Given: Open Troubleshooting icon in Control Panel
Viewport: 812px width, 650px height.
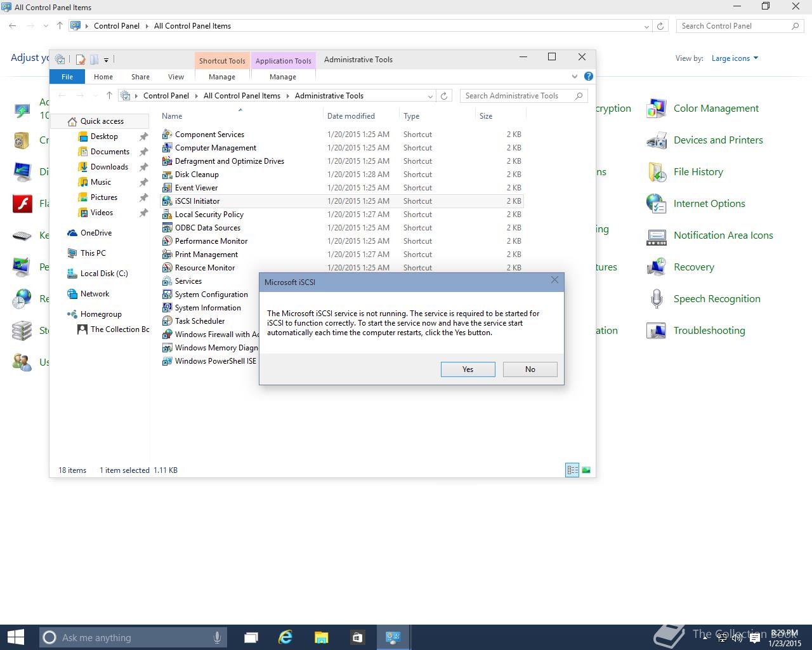Looking at the screenshot, I should pyautogui.click(x=657, y=331).
